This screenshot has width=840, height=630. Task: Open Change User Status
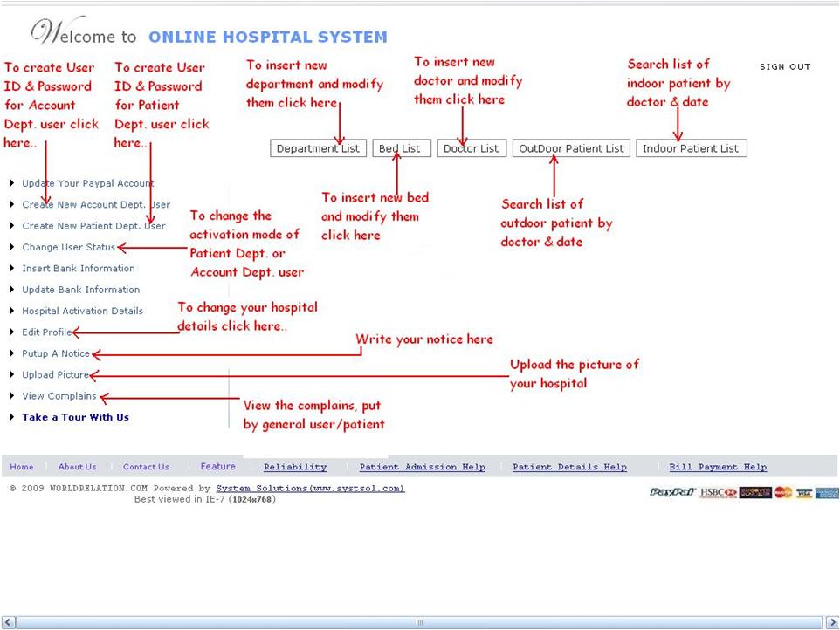(69, 247)
